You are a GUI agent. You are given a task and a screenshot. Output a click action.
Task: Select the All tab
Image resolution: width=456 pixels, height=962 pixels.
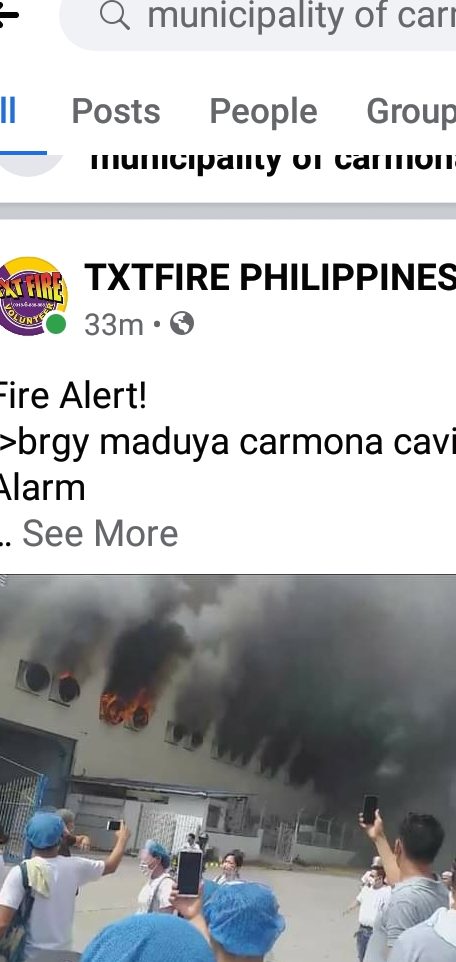[x=7, y=112]
